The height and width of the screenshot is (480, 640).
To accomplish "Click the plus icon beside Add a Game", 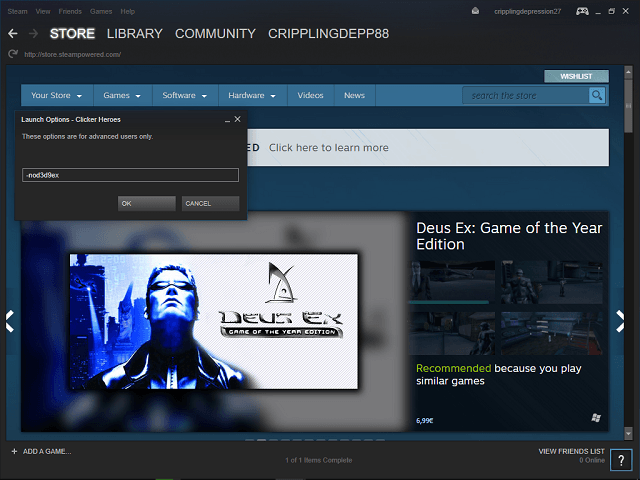I will pyautogui.click(x=14, y=451).
